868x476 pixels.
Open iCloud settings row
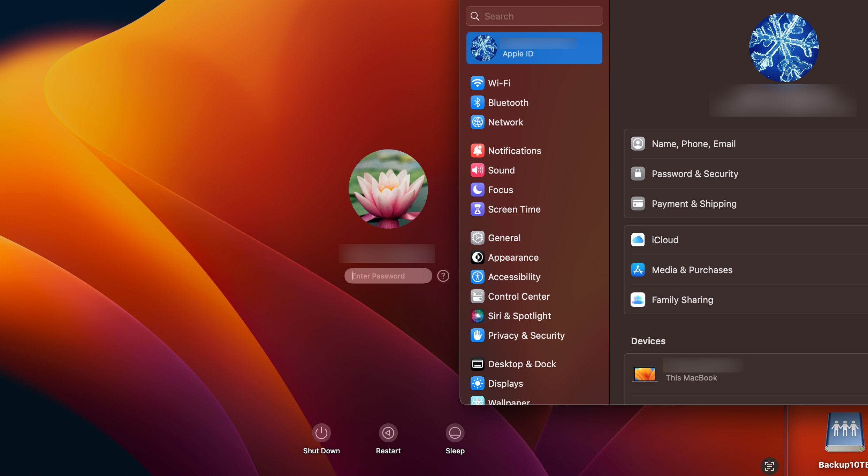(x=665, y=240)
